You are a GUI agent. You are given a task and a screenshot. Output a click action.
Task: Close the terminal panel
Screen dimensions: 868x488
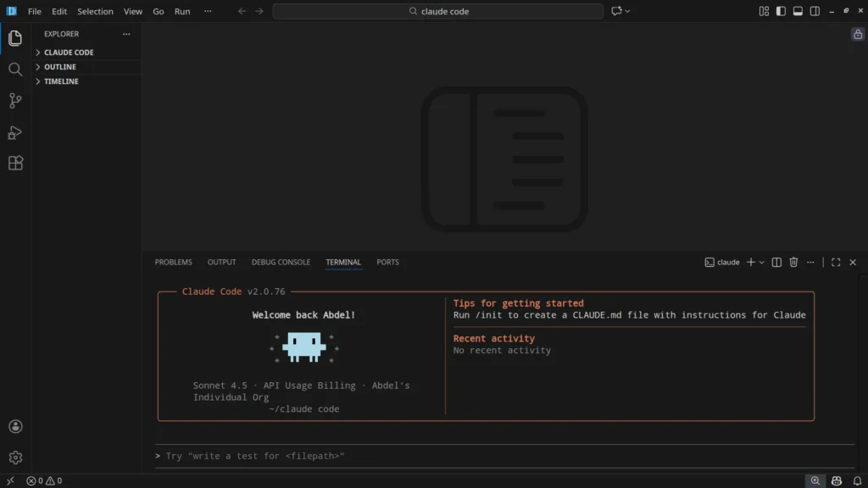pyautogui.click(x=853, y=263)
